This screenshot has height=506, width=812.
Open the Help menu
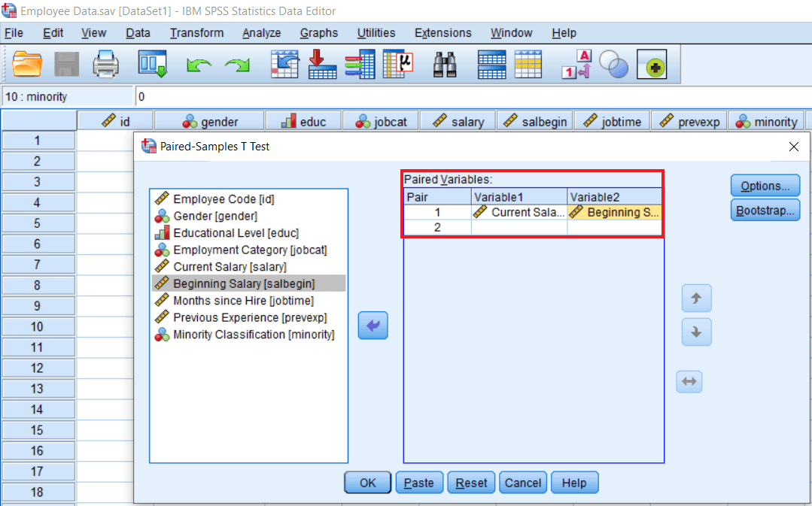(564, 33)
